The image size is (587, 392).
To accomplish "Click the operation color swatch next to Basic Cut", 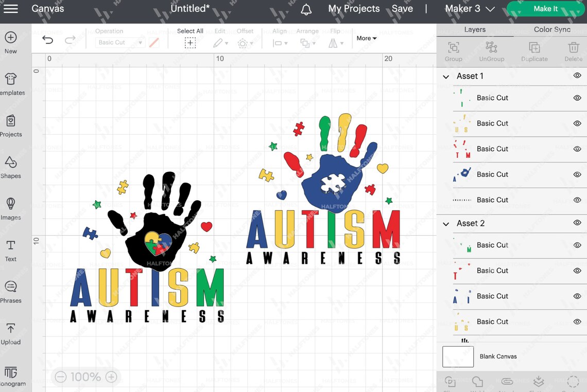I will (154, 42).
